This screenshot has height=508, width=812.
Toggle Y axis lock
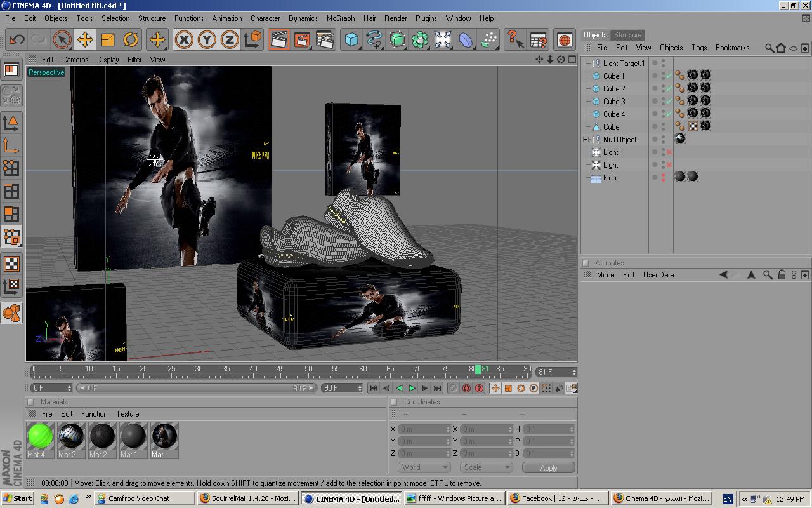207,40
